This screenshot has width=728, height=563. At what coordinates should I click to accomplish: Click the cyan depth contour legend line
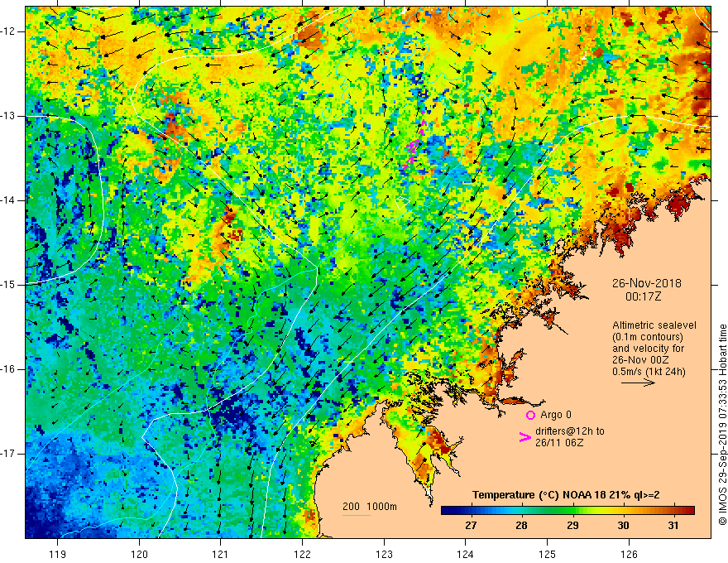(x=356, y=515)
